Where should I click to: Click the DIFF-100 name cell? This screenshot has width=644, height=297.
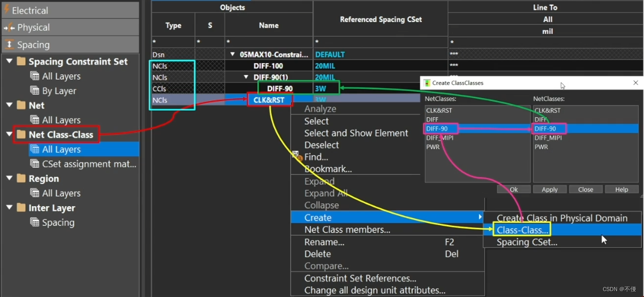269,66
